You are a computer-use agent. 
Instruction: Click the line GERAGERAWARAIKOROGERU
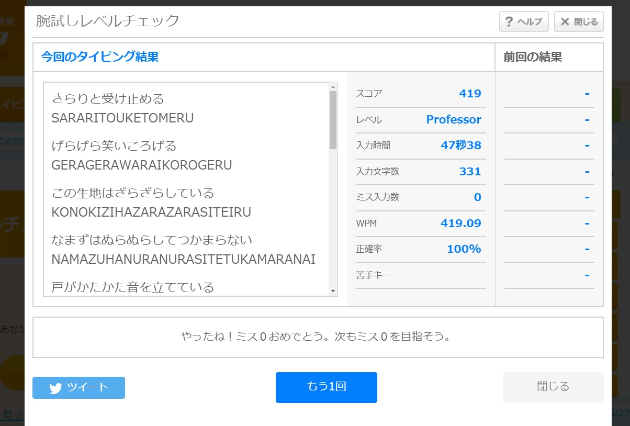141,165
